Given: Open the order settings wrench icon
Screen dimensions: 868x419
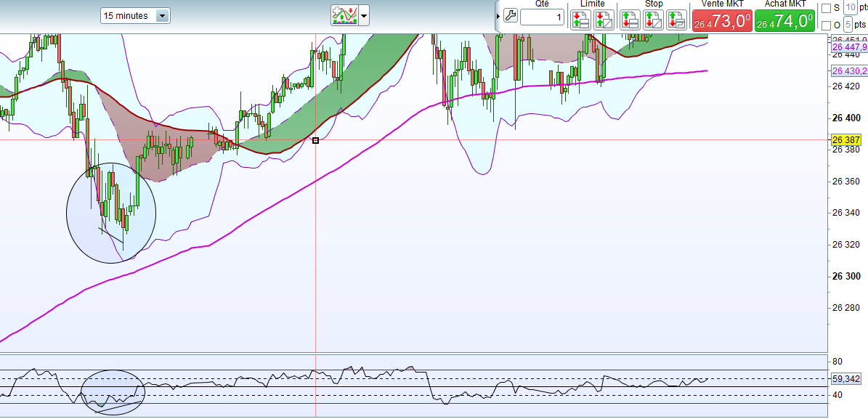Looking at the screenshot, I should click(511, 16).
